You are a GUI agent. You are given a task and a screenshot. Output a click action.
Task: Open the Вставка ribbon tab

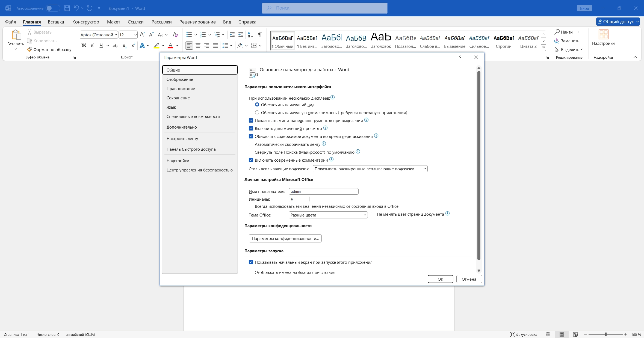point(56,22)
